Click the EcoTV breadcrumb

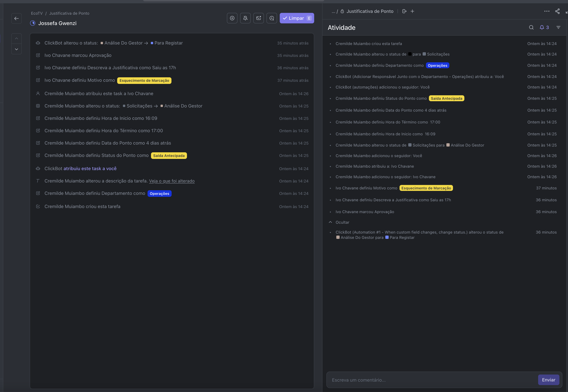[37, 13]
